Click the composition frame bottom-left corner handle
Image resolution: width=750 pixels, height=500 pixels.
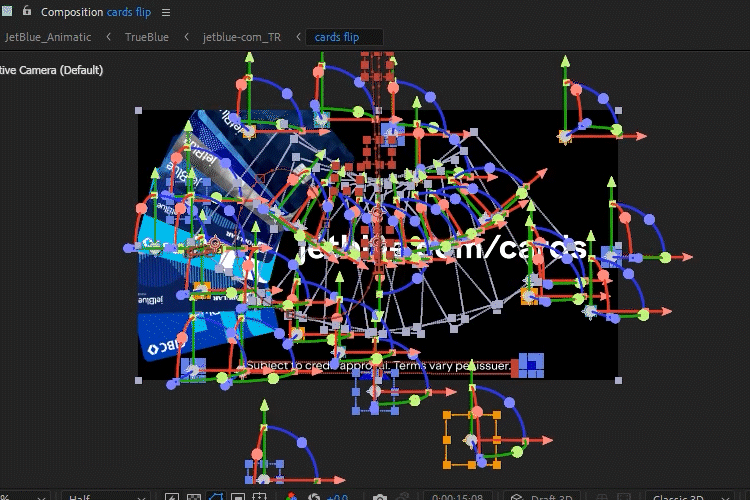(x=139, y=380)
